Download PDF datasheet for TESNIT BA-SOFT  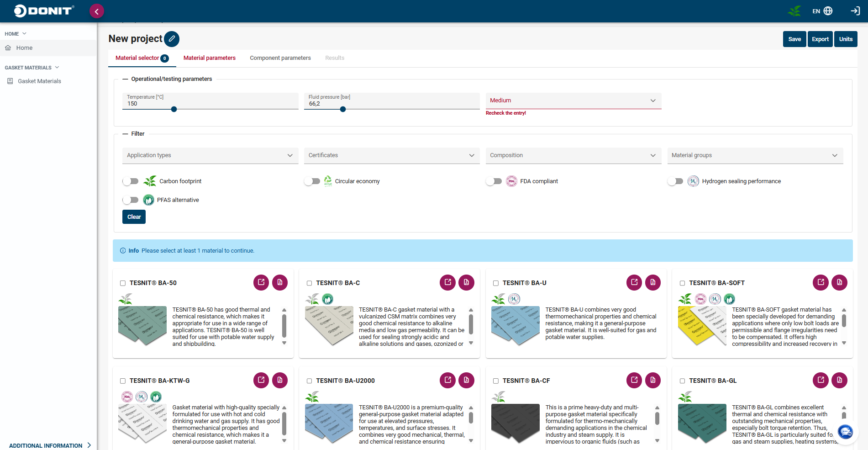coord(839,282)
